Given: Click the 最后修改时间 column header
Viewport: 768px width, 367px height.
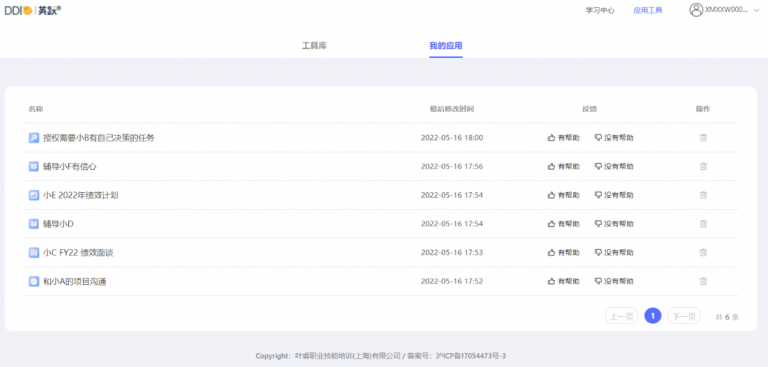Looking at the screenshot, I should click(x=452, y=109).
